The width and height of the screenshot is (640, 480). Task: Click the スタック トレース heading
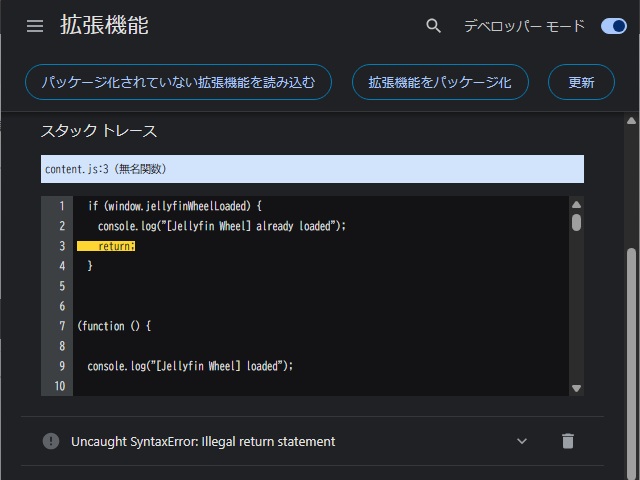click(99, 131)
